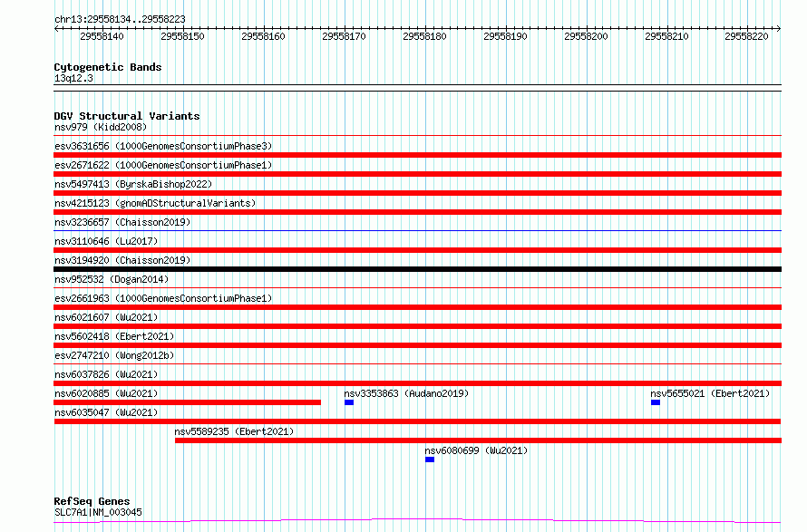Click esv2747210 (Wong2012b) variant label
Image resolution: width=807 pixels, height=532 pixels.
(x=114, y=355)
